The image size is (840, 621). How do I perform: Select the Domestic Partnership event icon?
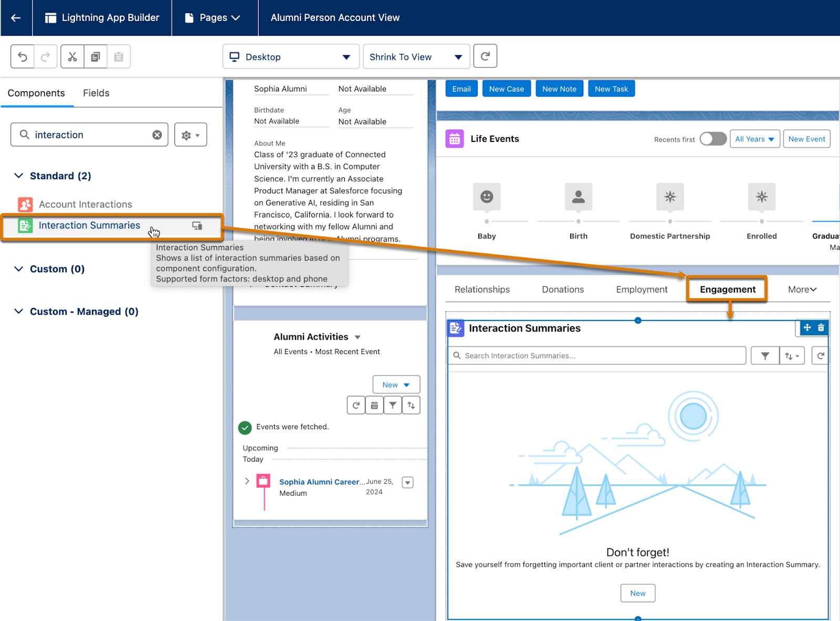(670, 196)
